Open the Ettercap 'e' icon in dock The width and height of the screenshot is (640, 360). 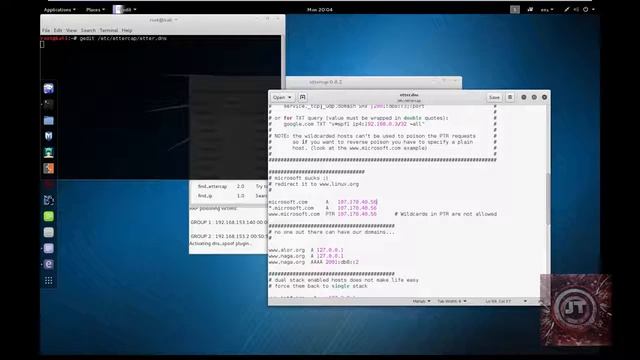[x=49, y=264]
